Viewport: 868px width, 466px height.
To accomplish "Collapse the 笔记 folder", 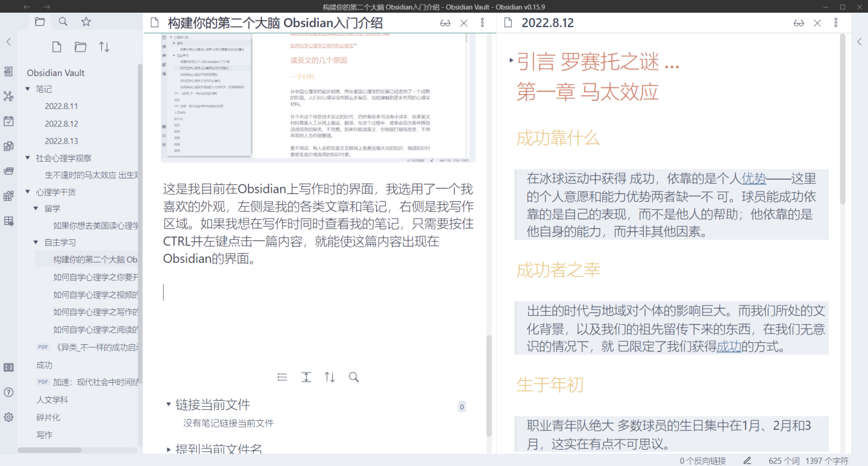I will tap(28, 89).
